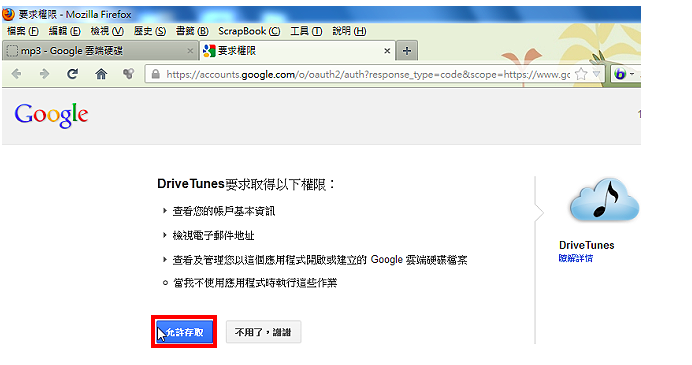Open search engine dropdown arrow
692x365 pixels.
pos(632,74)
